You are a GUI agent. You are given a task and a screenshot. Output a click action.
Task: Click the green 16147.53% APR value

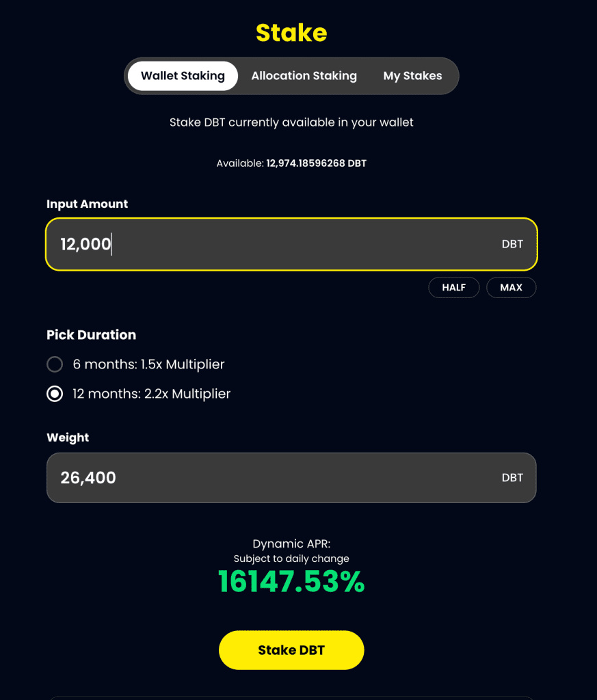click(291, 582)
